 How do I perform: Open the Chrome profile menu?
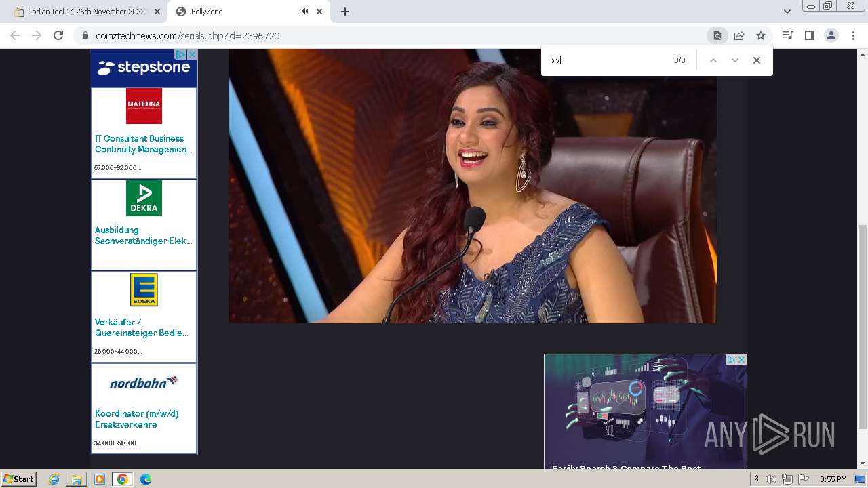(831, 35)
